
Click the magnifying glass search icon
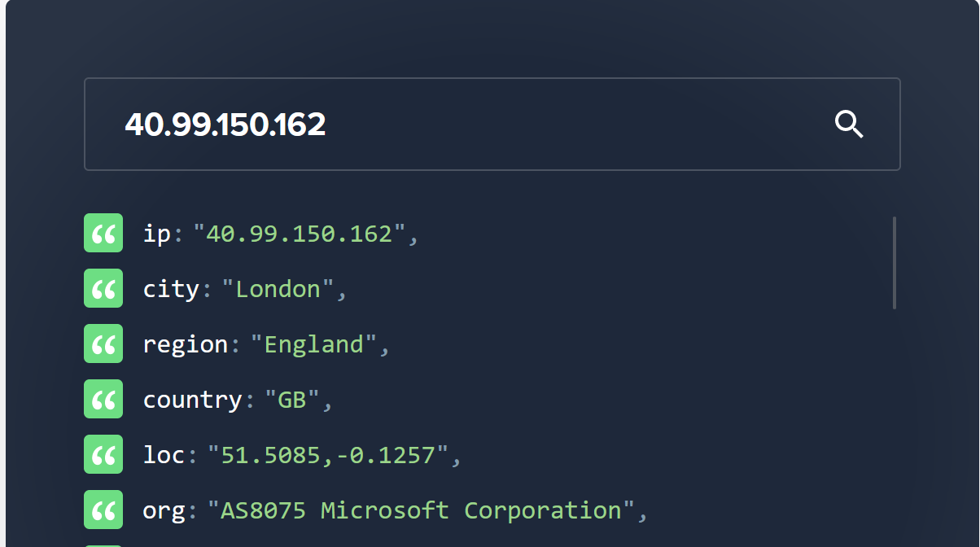point(849,124)
